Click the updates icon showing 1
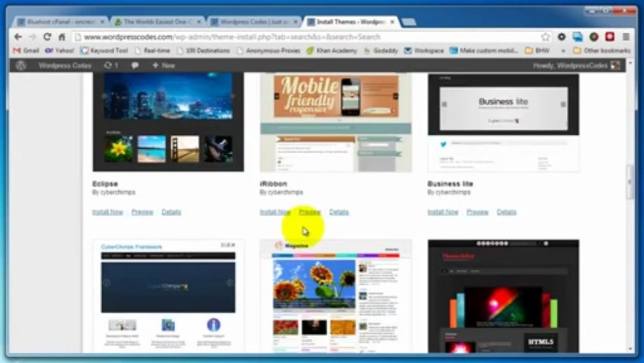 tap(111, 66)
